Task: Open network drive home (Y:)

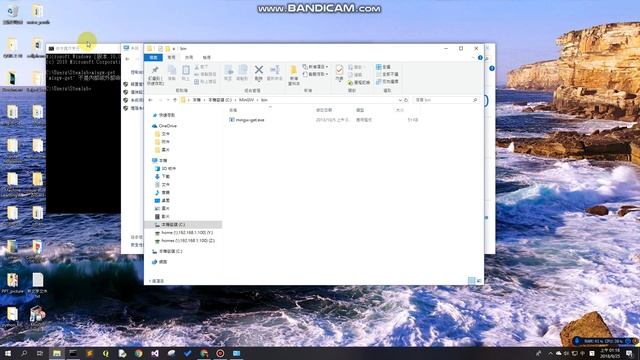Action: tap(184, 233)
